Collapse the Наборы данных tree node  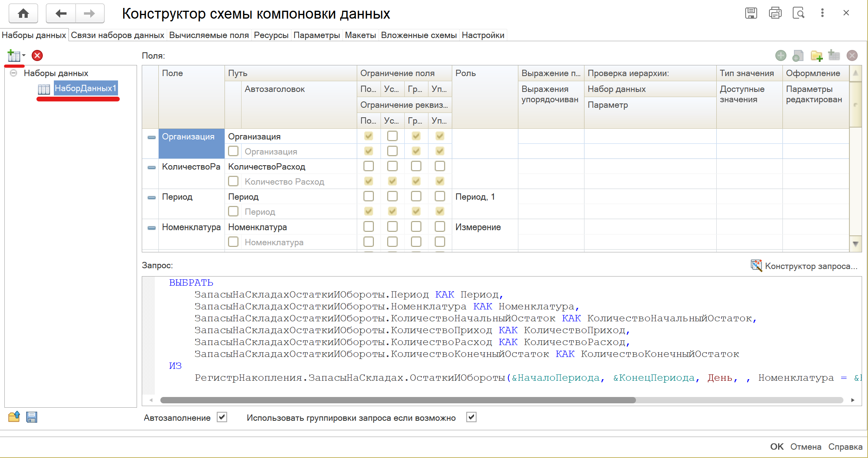click(13, 73)
